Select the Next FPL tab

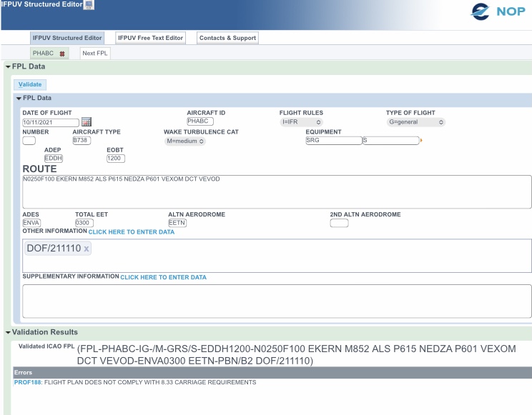94,54
